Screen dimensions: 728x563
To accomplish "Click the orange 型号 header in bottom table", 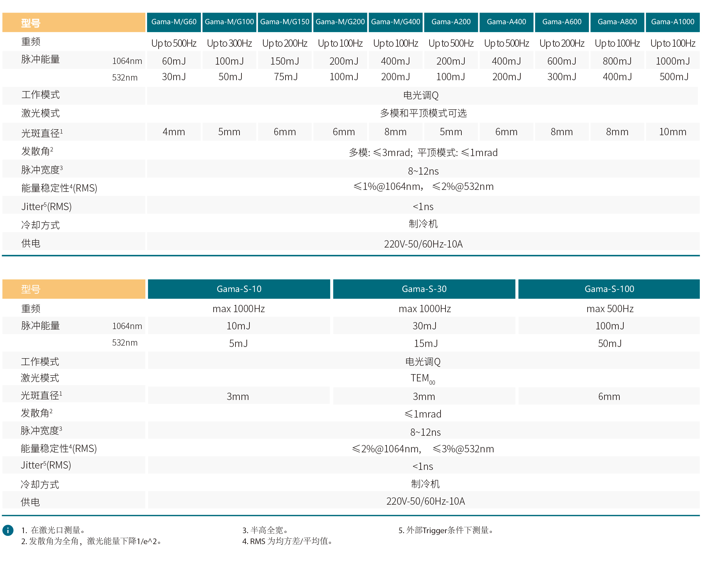I will (x=74, y=289).
